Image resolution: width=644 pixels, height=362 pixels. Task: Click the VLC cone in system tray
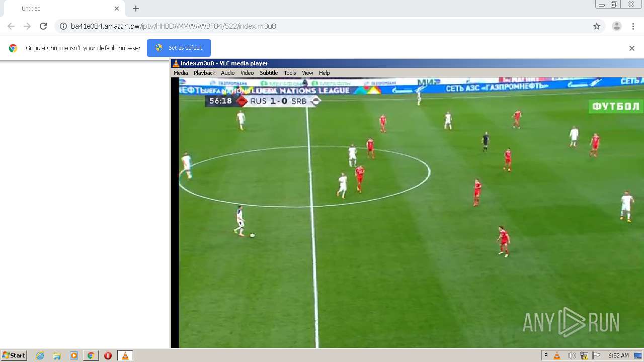click(x=557, y=355)
